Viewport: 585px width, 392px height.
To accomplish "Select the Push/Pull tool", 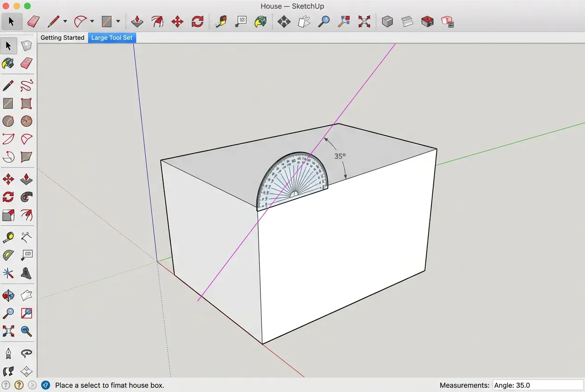I will 26,178.
